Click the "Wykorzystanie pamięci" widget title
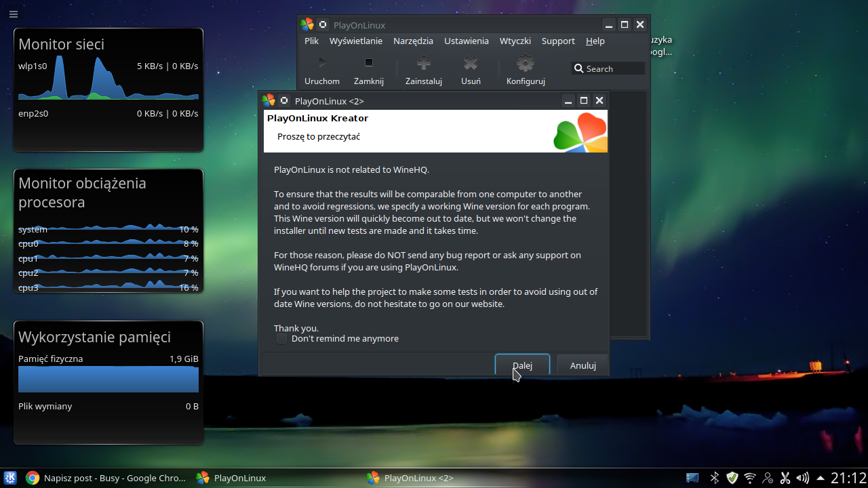The width and height of the screenshot is (868, 488). (94, 337)
